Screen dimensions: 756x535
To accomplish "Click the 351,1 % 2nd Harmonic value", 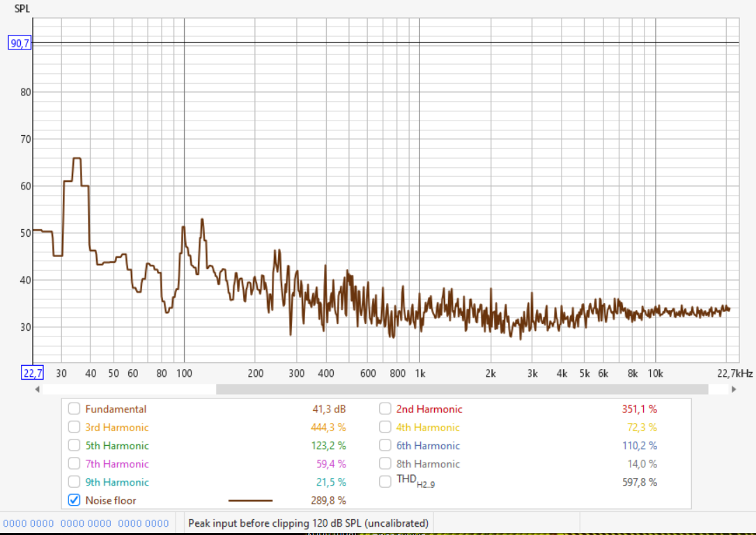I will click(640, 409).
